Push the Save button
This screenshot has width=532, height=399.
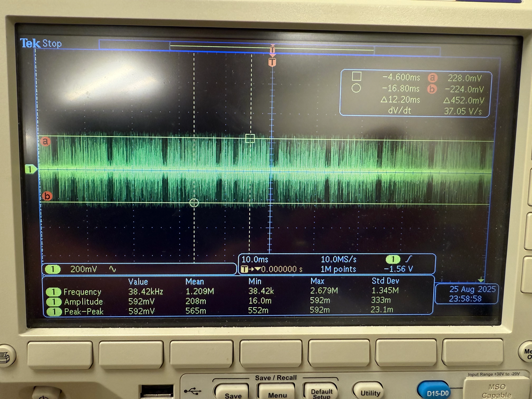[x=232, y=391]
